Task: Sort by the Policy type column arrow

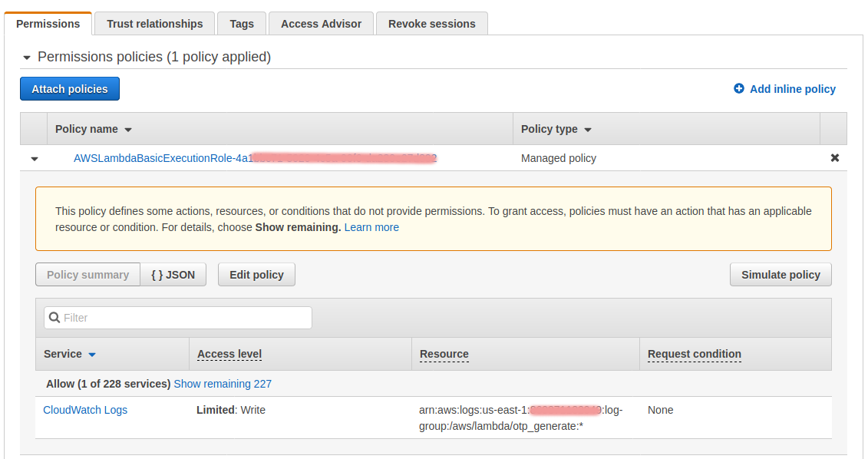Action: point(588,130)
